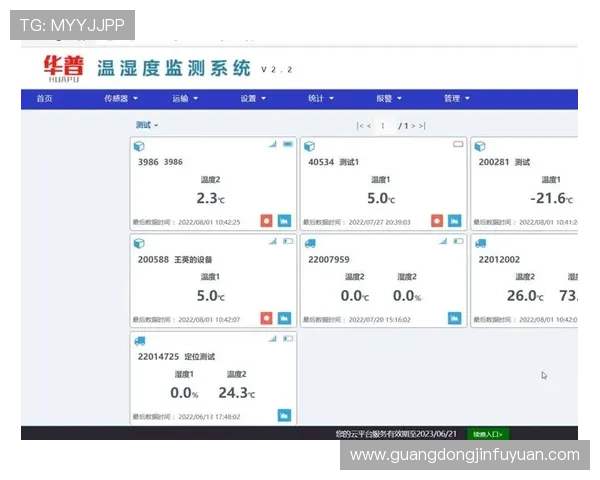Image resolution: width=600 pixels, height=480 pixels.
Task: Click timestamp 2022/07/20 15:16:02
Action: [380, 320]
